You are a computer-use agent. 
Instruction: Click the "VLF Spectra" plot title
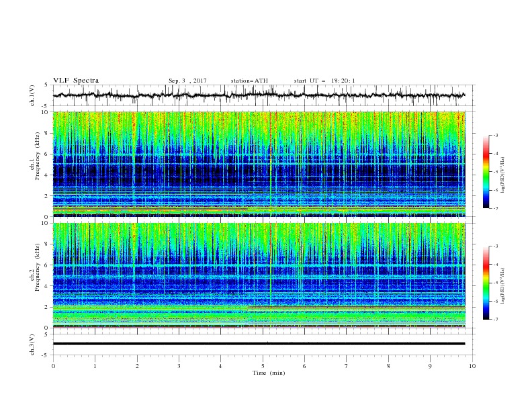[76, 81]
